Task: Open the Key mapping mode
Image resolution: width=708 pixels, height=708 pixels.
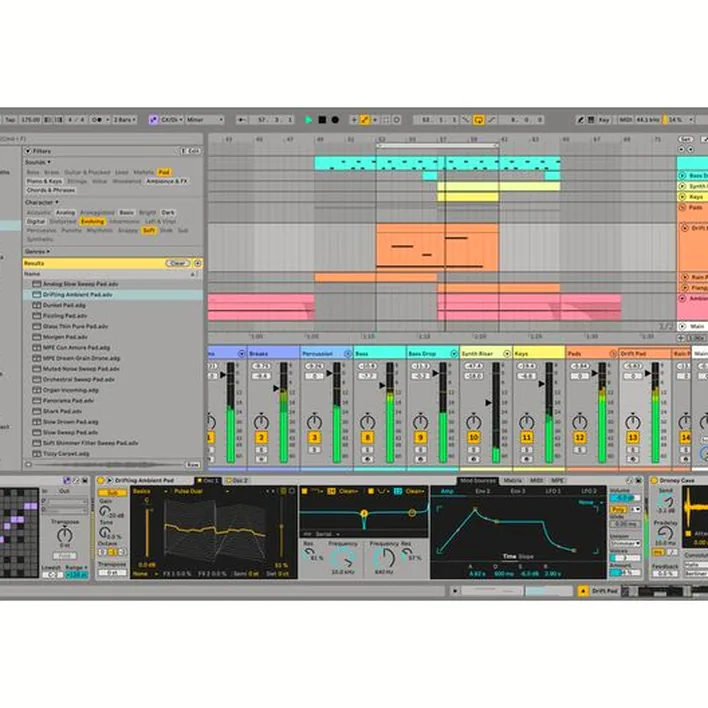Action: [604, 120]
